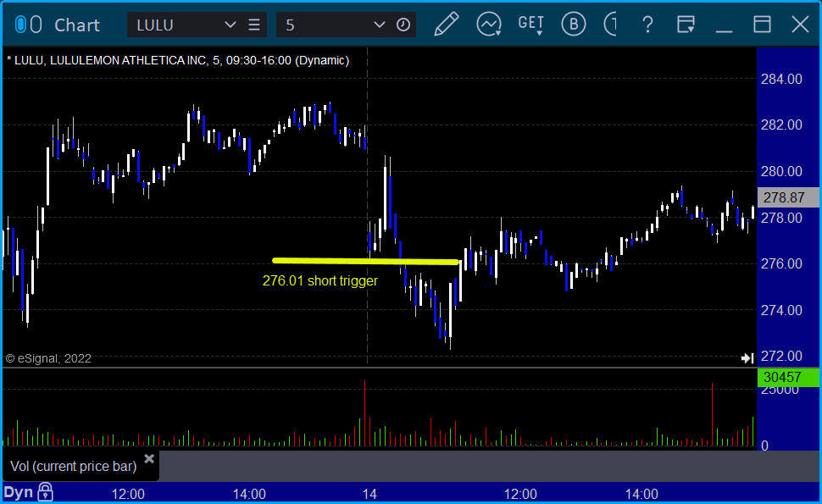822x504 pixels.
Task: Click the current price label 278.87
Action: click(788, 197)
